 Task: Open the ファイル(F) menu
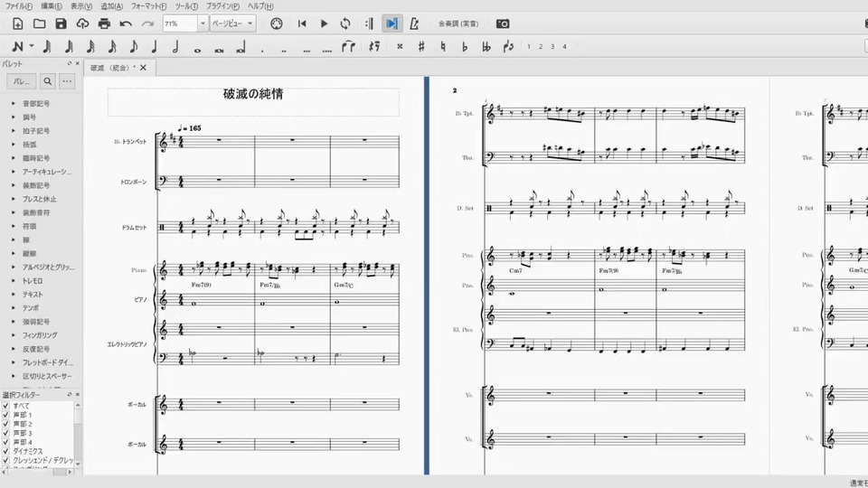[19, 6]
